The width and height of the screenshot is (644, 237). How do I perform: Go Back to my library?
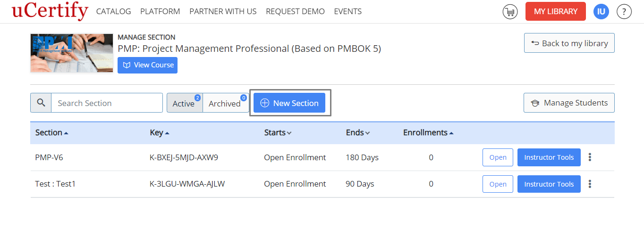tap(569, 43)
